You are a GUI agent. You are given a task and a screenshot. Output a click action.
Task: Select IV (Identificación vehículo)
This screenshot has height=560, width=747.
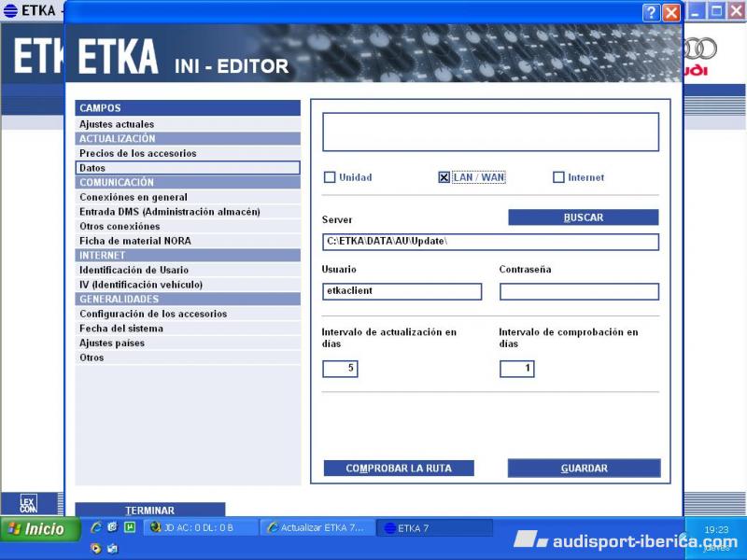[188, 285]
